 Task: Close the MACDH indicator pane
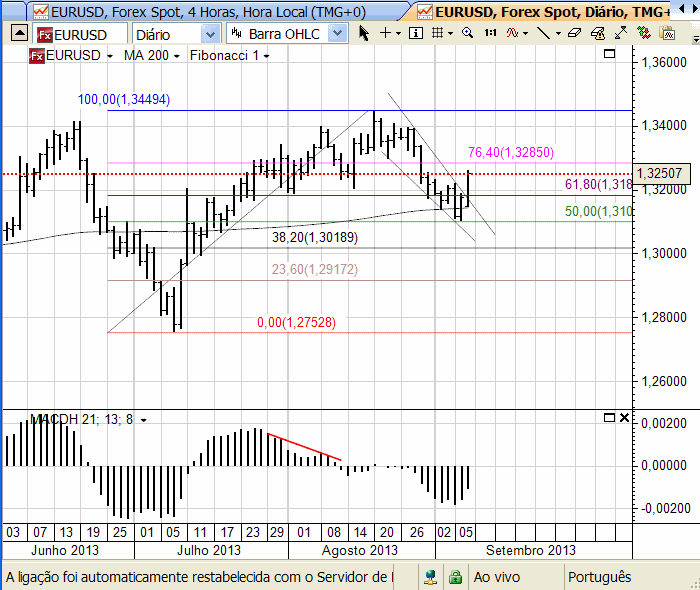click(x=624, y=418)
